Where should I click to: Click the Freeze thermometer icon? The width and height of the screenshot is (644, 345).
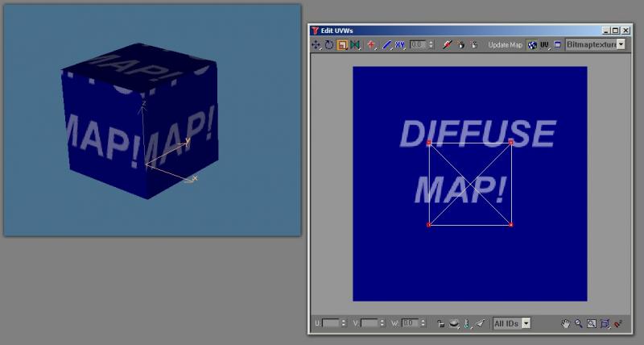pos(467,323)
